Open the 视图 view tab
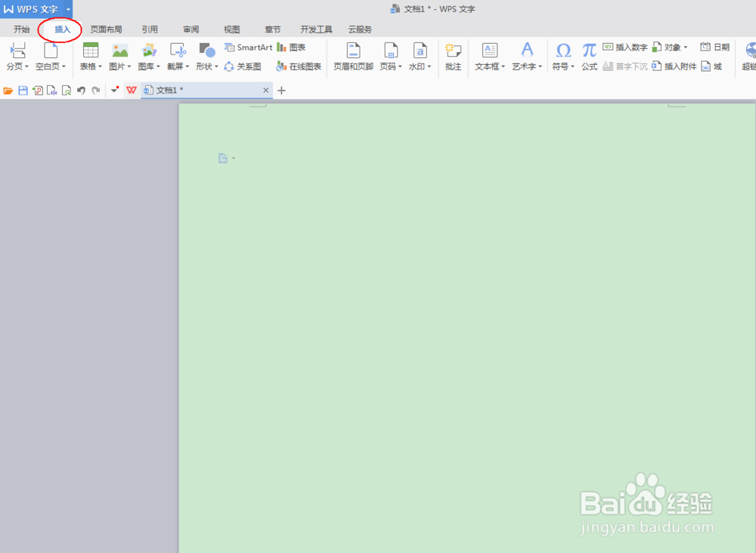This screenshot has width=756, height=553. (x=231, y=29)
